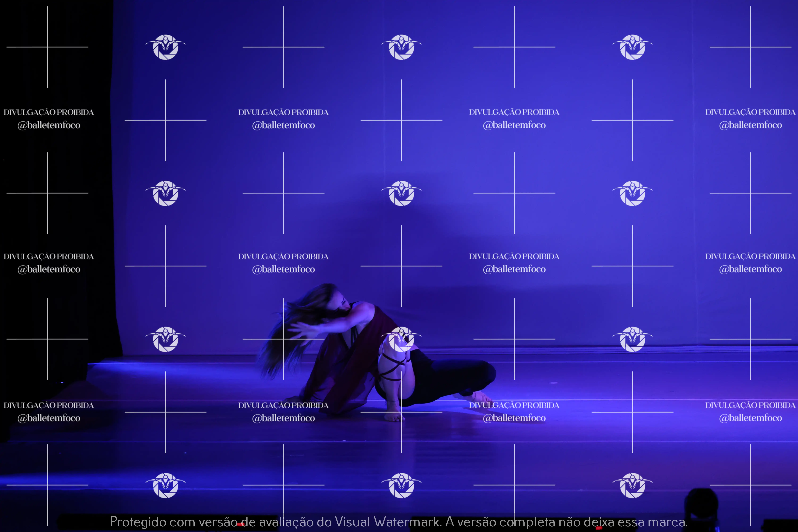Select the top-right shutter logo watermark
The image size is (798, 532).
(x=632, y=47)
